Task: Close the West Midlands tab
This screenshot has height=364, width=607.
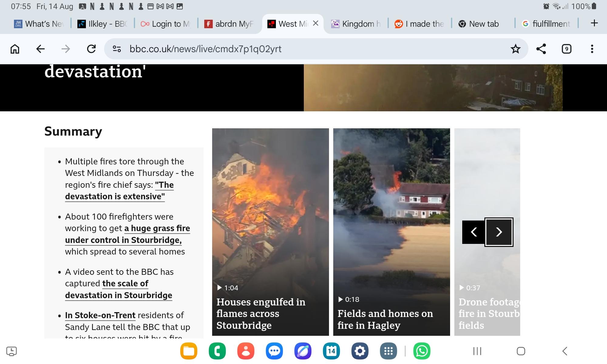Action: coord(316,23)
